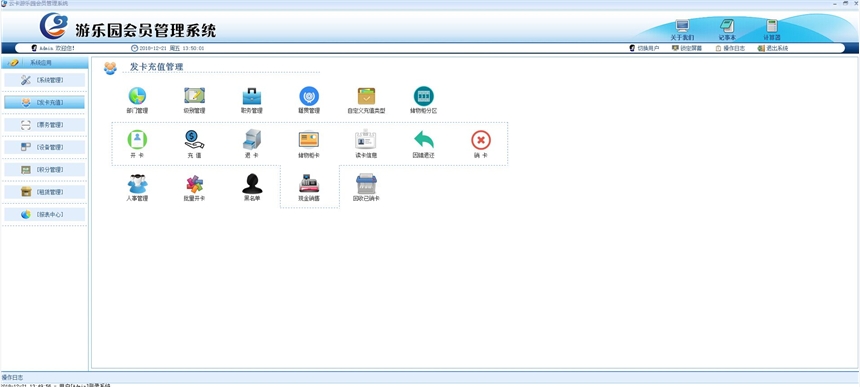
Task: Select 积分管理 in the left sidebar
Action: [44, 170]
